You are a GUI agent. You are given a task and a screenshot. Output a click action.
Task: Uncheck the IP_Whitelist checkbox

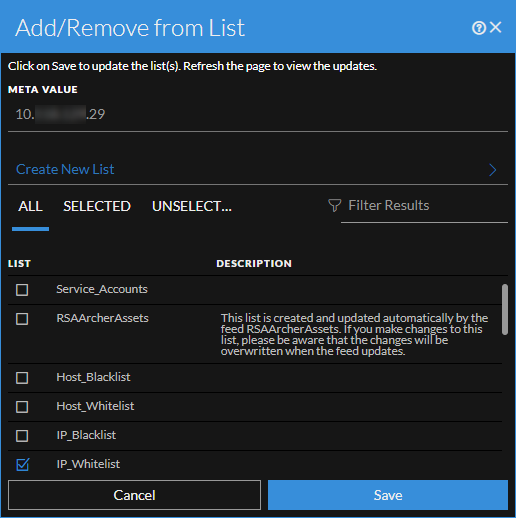pyautogui.click(x=22, y=464)
